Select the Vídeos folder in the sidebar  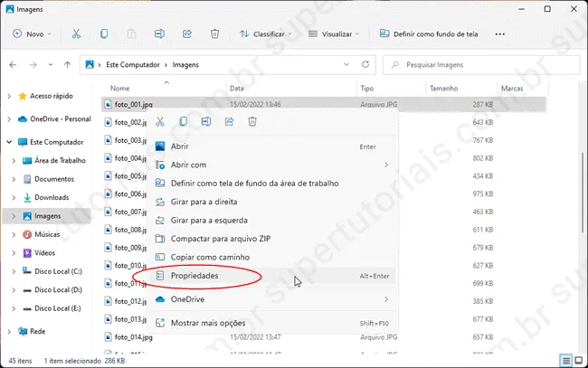(x=44, y=253)
